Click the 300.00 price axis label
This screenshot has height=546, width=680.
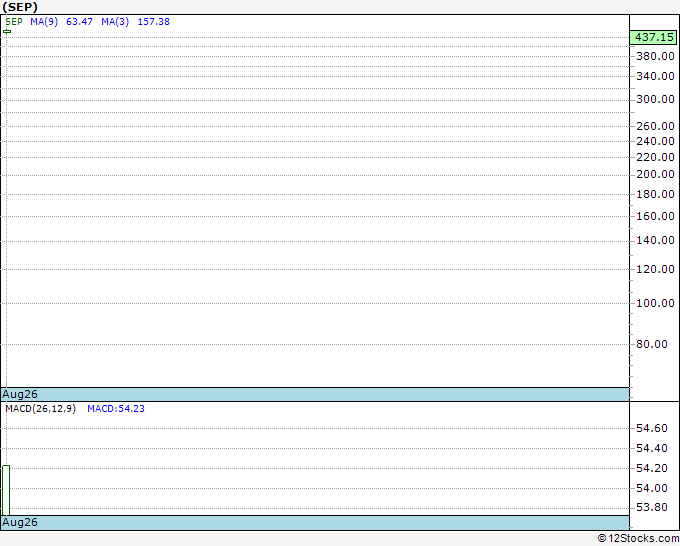pos(655,99)
